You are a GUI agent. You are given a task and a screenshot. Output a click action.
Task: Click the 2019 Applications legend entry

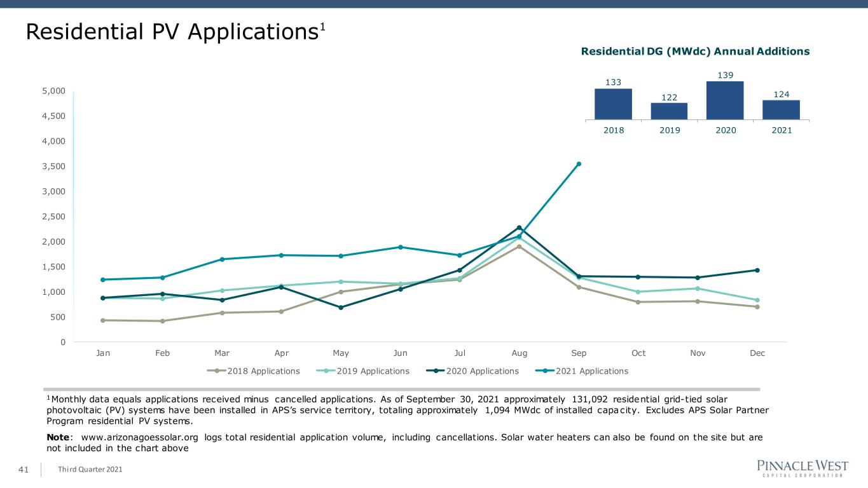[366, 371]
